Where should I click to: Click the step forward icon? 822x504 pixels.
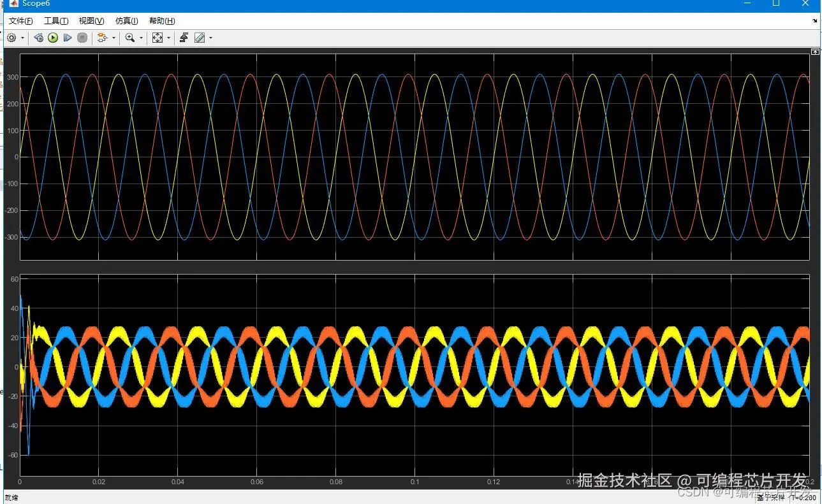[x=68, y=38]
